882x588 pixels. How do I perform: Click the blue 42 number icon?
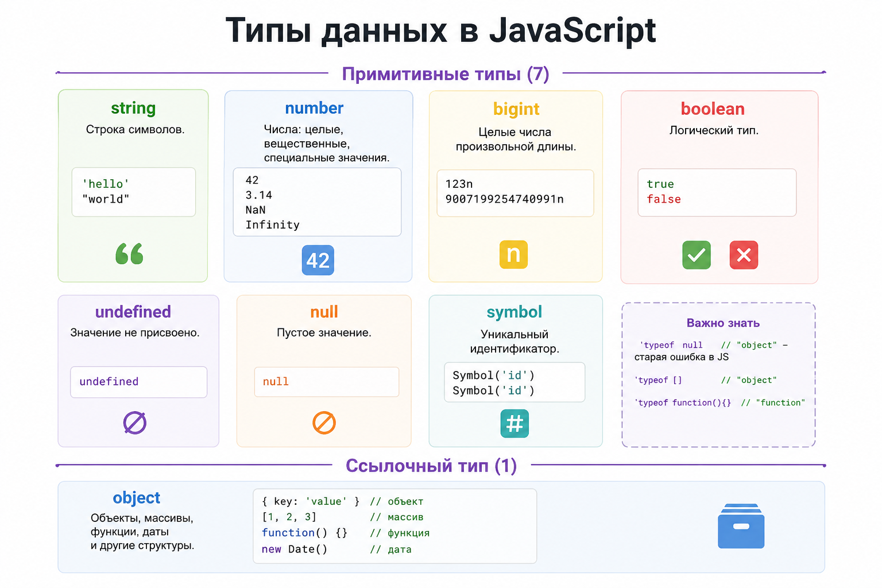(318, 260)
